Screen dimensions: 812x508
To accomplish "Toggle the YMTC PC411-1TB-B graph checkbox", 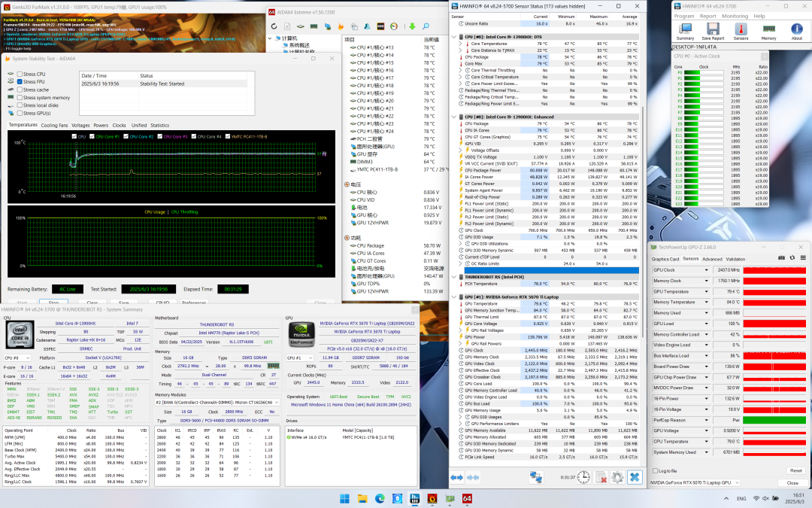I will pyautogui.click(x=227, y=137).
